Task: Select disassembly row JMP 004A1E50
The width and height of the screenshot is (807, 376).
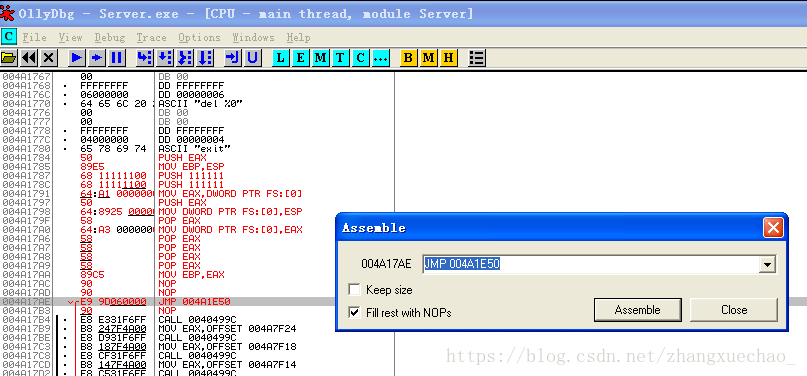Action: [194, 301]
